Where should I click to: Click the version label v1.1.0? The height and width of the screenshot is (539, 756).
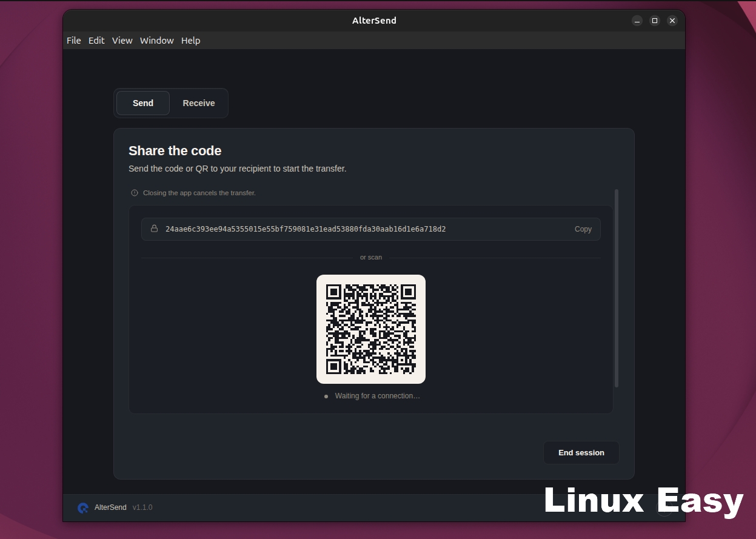142,507
